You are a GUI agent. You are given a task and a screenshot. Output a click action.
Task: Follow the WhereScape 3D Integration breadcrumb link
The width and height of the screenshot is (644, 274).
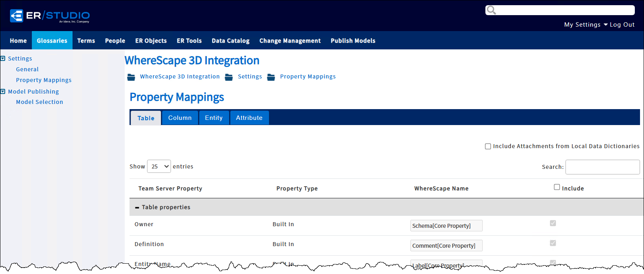(x=180, y=76)
